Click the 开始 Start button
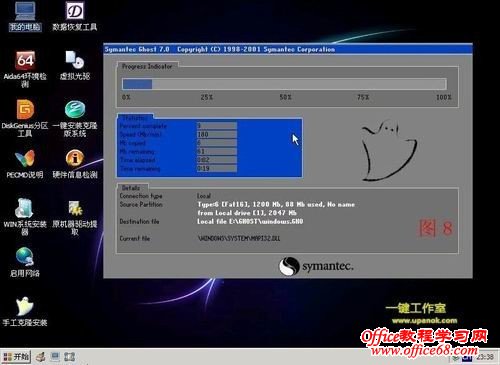The image size is (500, 365). tap(16, 357)
